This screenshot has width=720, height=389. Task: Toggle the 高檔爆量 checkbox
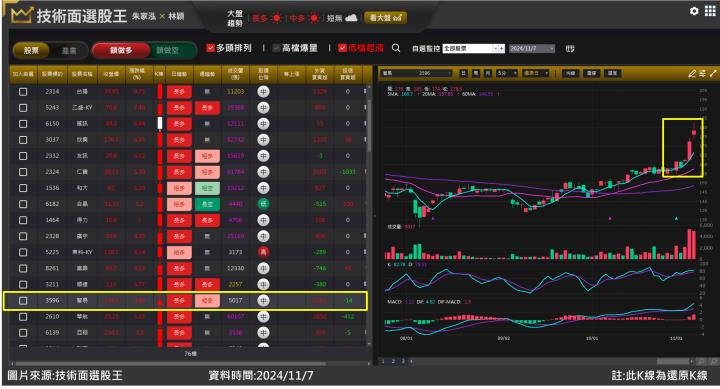click(x=276, y=48)
